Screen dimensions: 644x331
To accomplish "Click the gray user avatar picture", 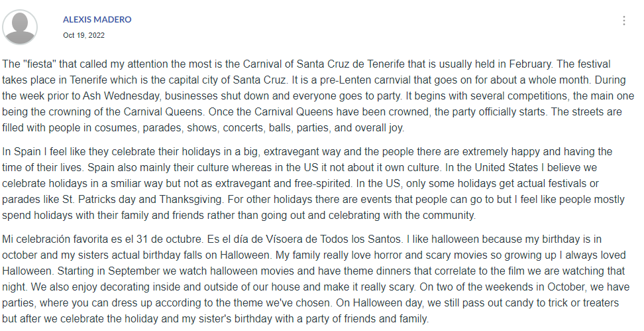I will (x=21, y=28).
